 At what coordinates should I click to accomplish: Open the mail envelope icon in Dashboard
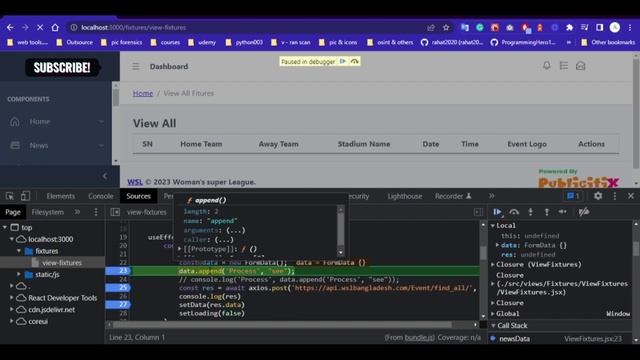pos(580,65)
